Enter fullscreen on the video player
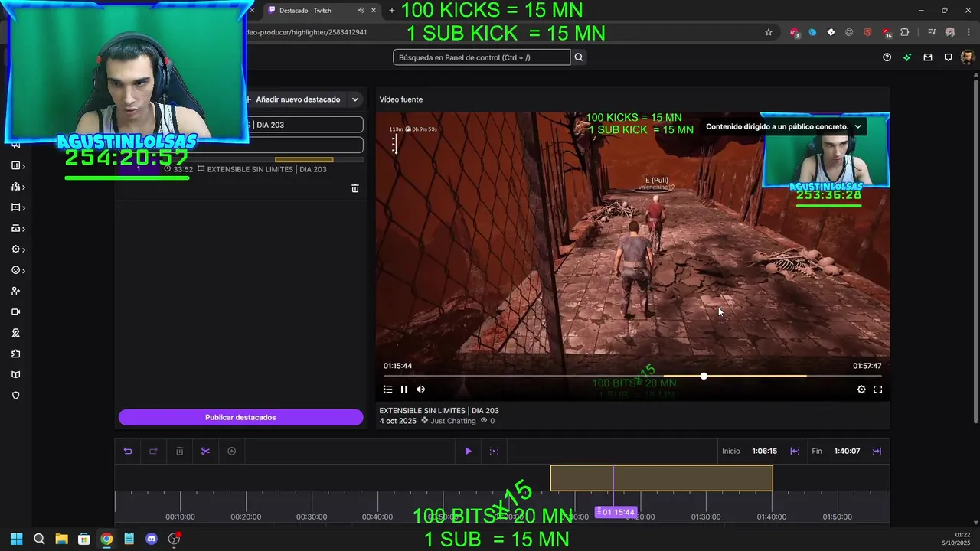980x551 pixels. coord(878,390)
